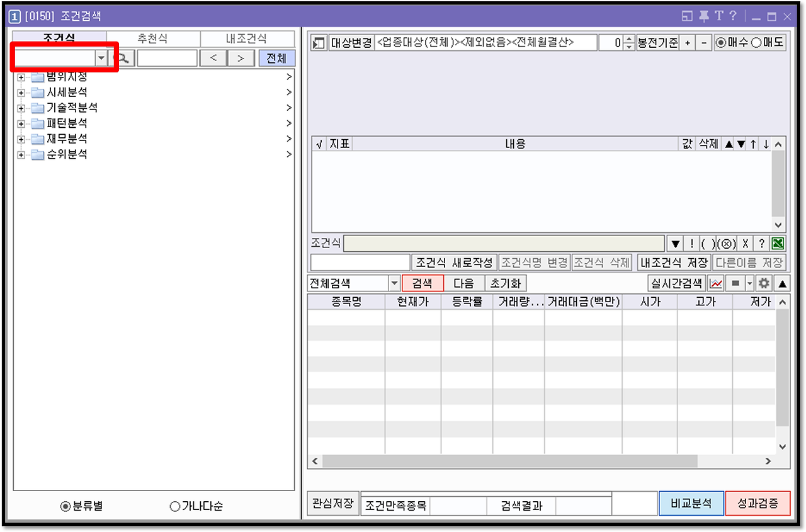806x532 pixels.
Task: Open the condition search combo box arrow
Action: [101, 59]
